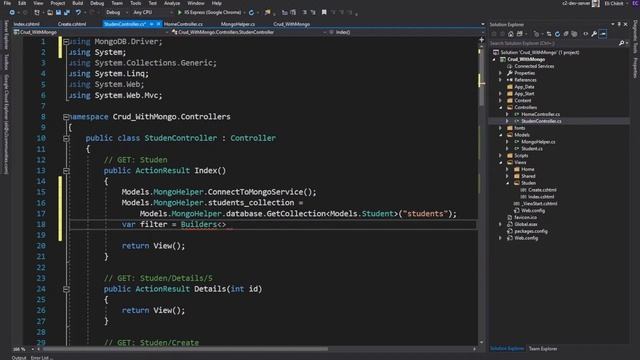Image resolution: width=640 pixels, height=360 pixels.
Task: Click Properties wrench icon in Solution Explorer
Action: (x=594, y=34)
